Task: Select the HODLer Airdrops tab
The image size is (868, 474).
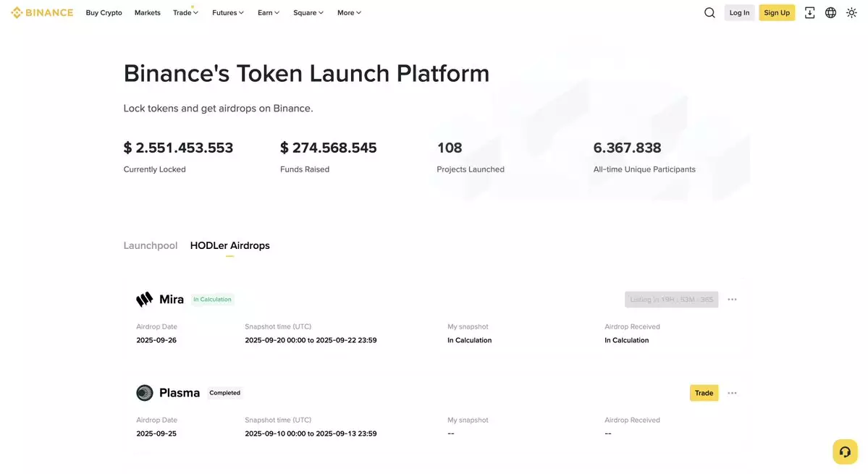Action: click(229, 245)
